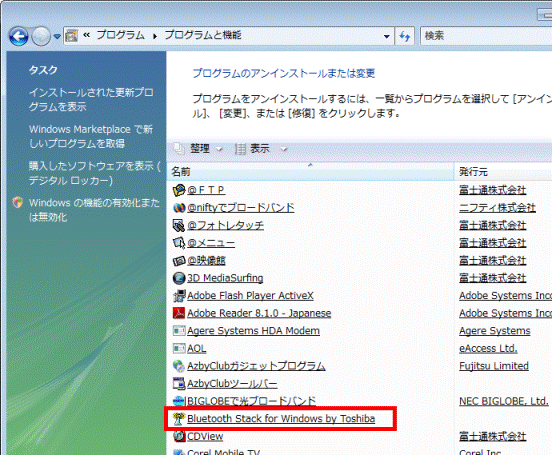Select 3D MediaSurfing in the list
Viewport: 552px width, 455px height.
coord(225,278)
